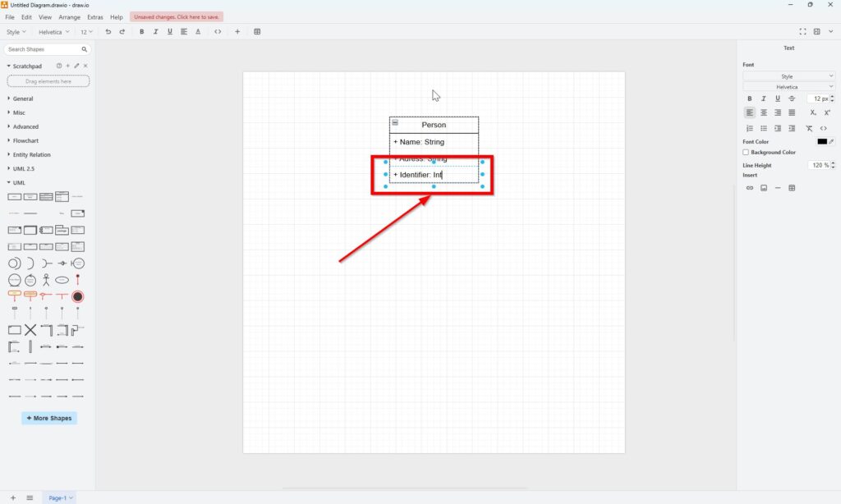
Task: Apply strikethrough in the Text panel
Action: click(x=792, y=99)
